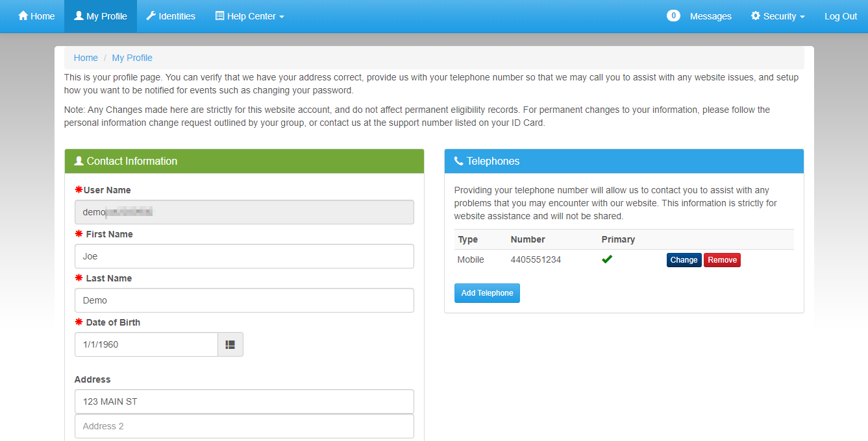The image size is (868, 441).
Task: Click the Mobile type cell
Action: click(x=471, y=259)
